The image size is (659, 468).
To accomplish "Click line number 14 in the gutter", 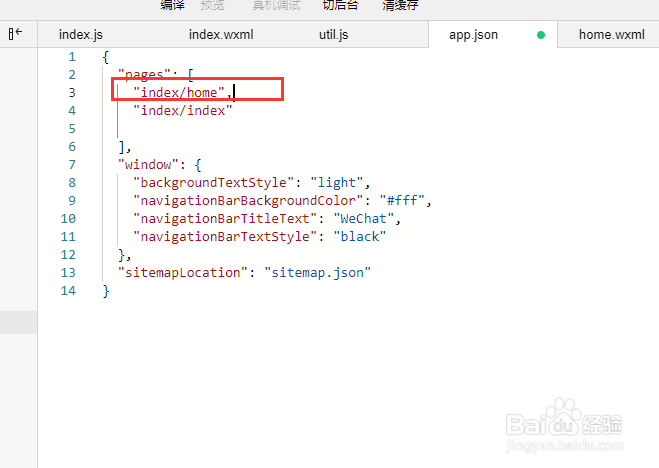I will tap(68, 291).
